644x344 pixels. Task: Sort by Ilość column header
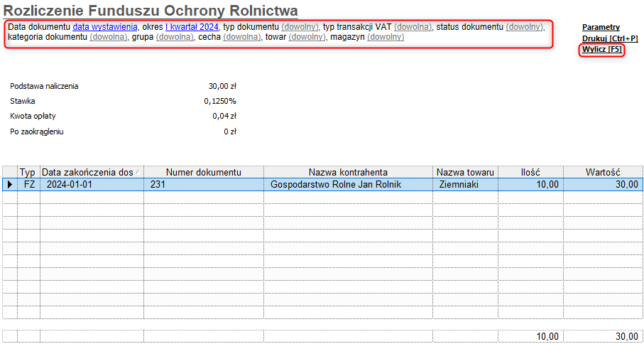point(530,172)
